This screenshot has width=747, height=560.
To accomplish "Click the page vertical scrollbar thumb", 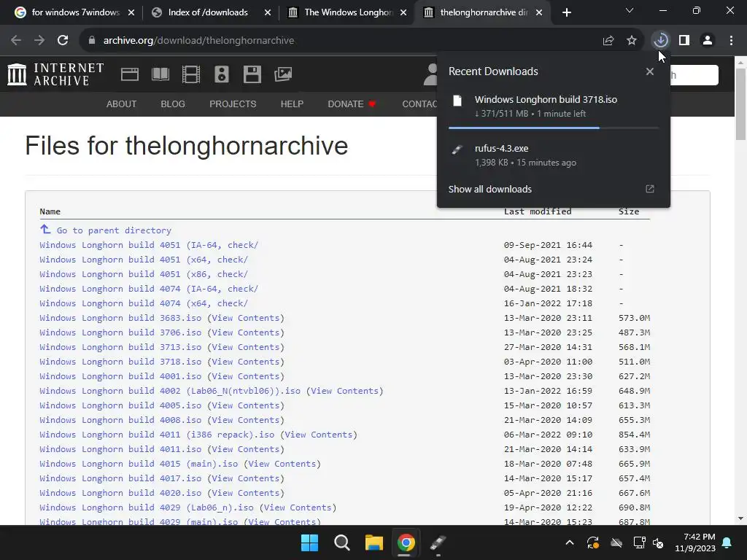I will [741, 104].
